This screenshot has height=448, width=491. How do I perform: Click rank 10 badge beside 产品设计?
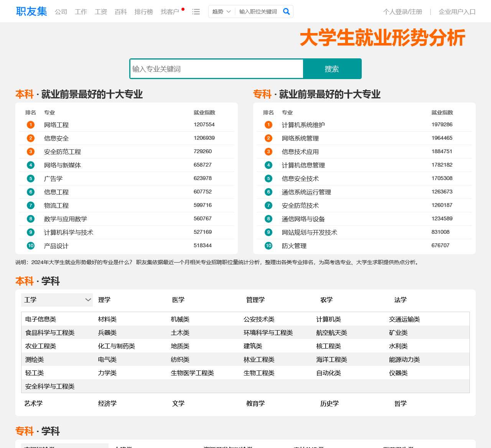pyautogui.click(x=31, y=246)
